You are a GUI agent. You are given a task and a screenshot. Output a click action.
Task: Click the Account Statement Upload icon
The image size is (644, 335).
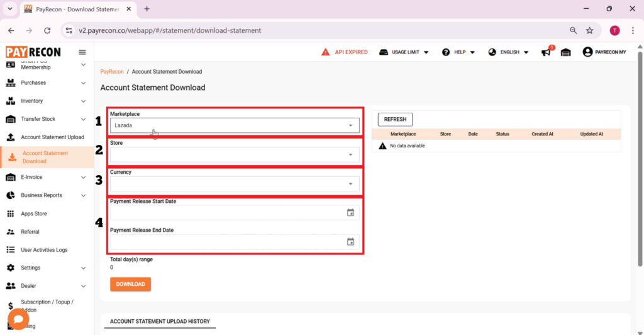tap(11, 137)
